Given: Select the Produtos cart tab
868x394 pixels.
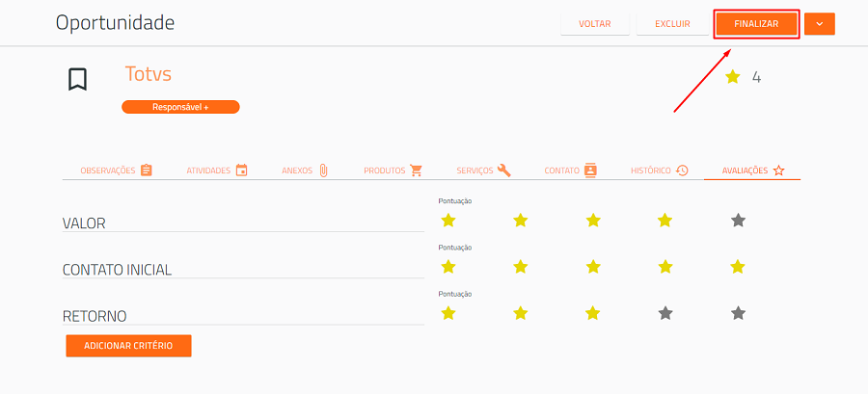Looking at the screenshot, I should [393, 171].
